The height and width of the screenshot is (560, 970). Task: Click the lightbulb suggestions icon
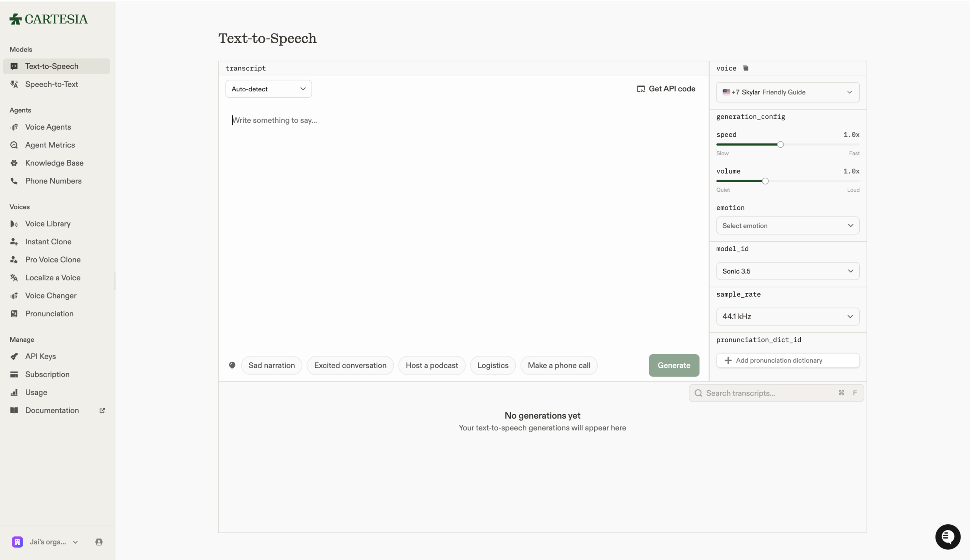pyautogui.click(x=232, y=365)
